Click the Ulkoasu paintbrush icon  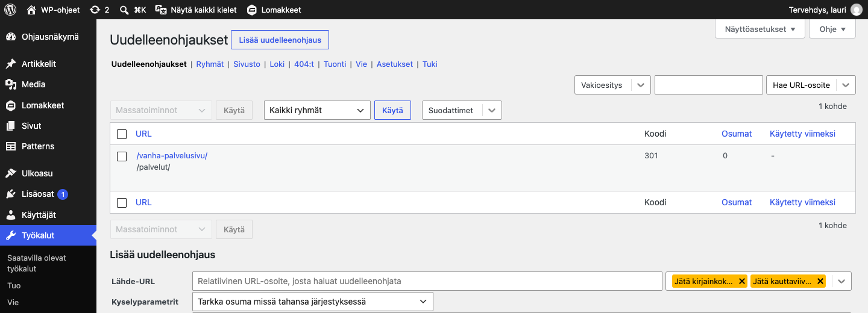11,173
